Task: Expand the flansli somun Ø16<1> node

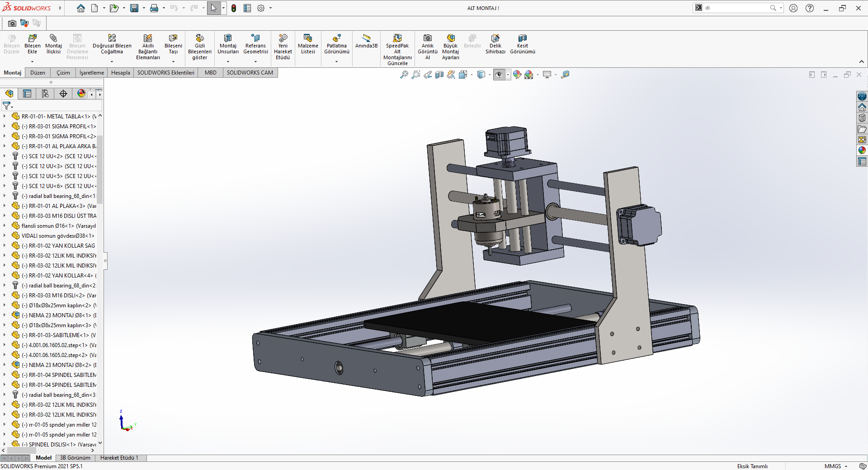Action: tap(5, 226)
